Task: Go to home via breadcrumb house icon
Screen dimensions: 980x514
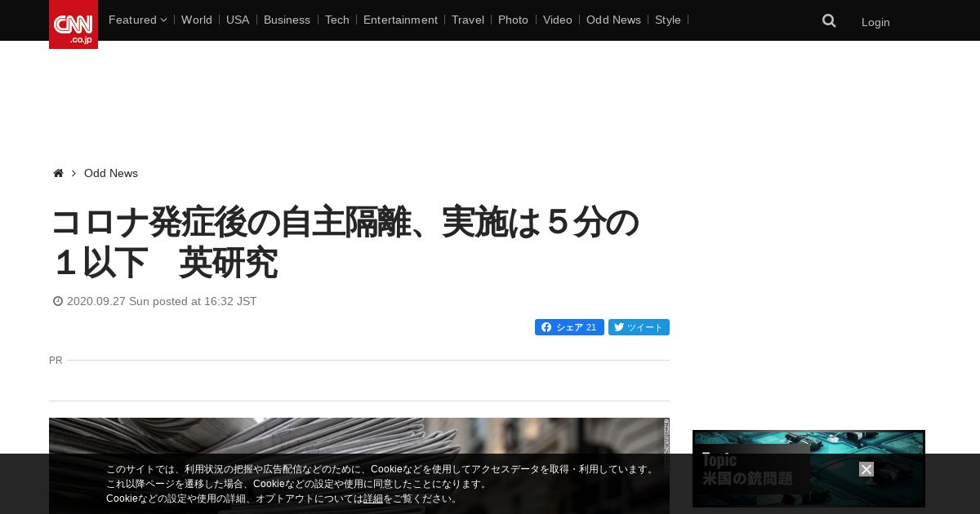Action: [x=58, y=173]
